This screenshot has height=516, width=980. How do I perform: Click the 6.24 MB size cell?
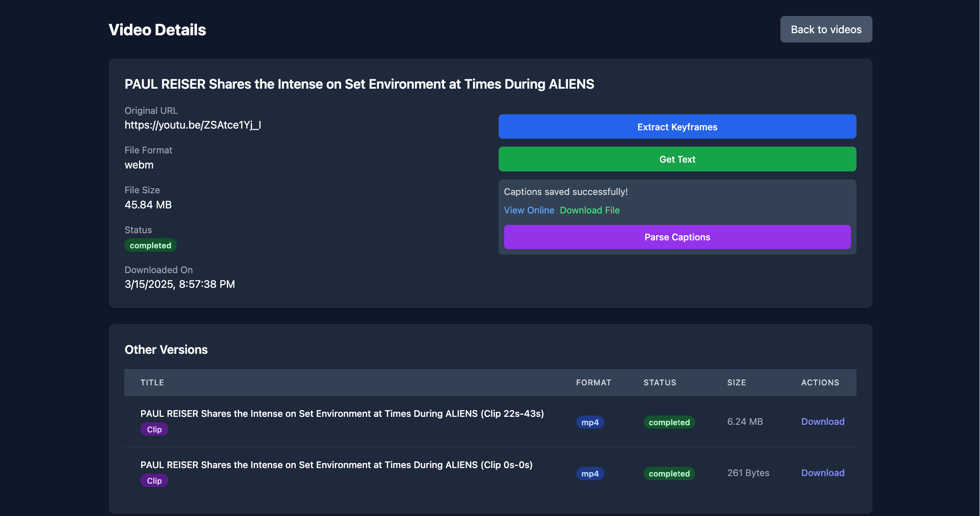click(x=745, y=421)
